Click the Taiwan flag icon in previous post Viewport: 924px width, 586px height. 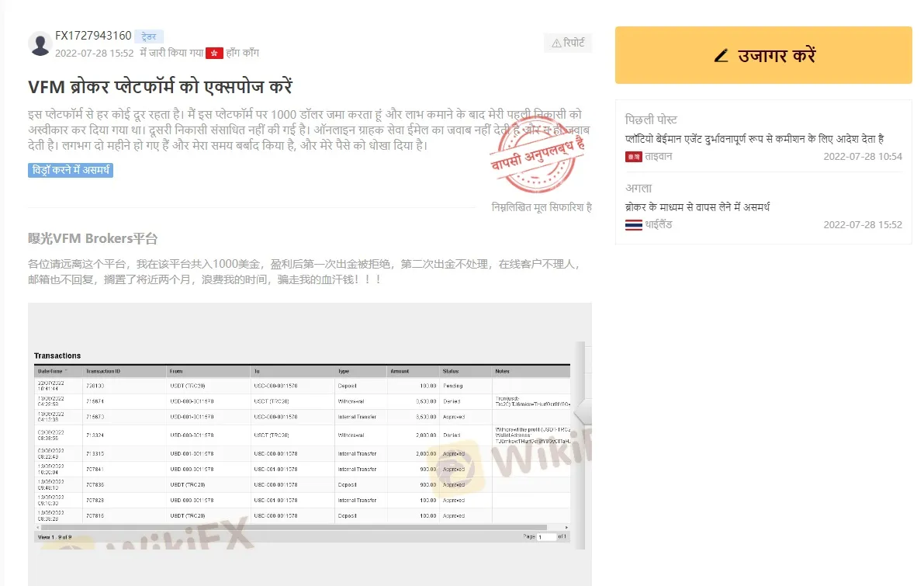pyautogui.click(x=634, y=157)
